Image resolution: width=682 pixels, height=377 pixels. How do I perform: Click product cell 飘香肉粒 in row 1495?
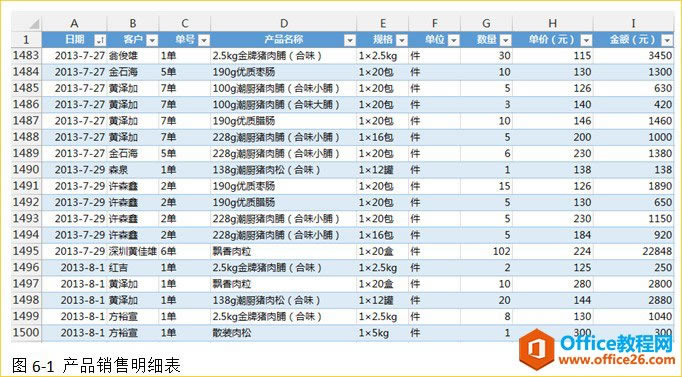pos(284,251)
